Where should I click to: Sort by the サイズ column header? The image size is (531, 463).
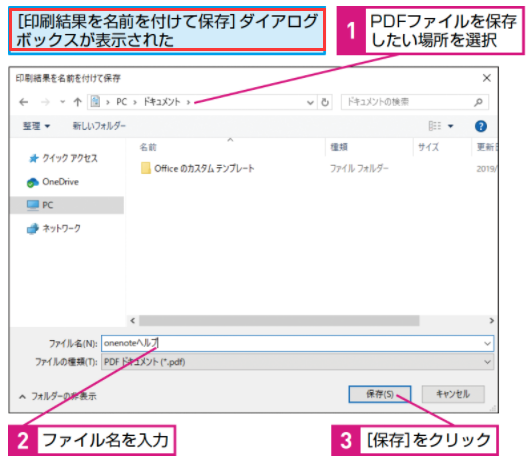pyautogui.click(x=428, y=147)
